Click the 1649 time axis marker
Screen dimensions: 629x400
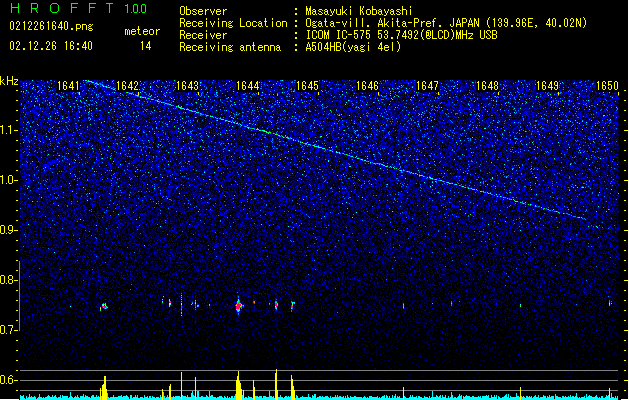pos(547,86)
